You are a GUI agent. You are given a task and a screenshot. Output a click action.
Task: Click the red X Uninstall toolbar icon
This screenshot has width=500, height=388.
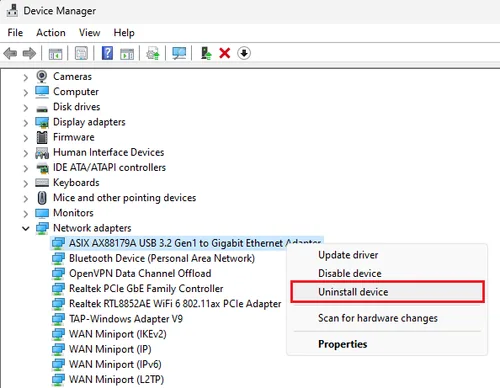pyautogui.click(x=225, y=53)
